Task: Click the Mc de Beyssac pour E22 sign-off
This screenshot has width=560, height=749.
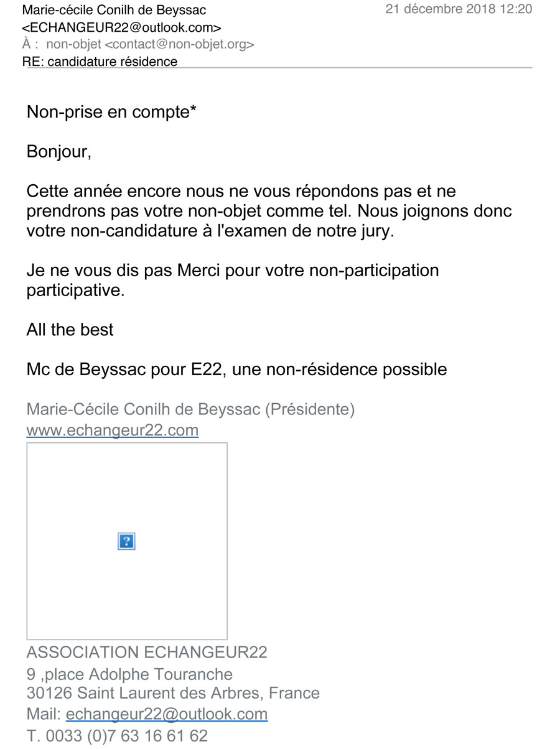Action: pyautogui.click(x=236, y=370)
